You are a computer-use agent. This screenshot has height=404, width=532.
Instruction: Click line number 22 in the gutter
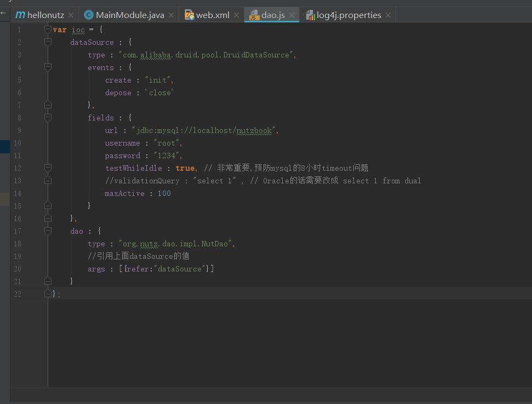pos(18,294)
